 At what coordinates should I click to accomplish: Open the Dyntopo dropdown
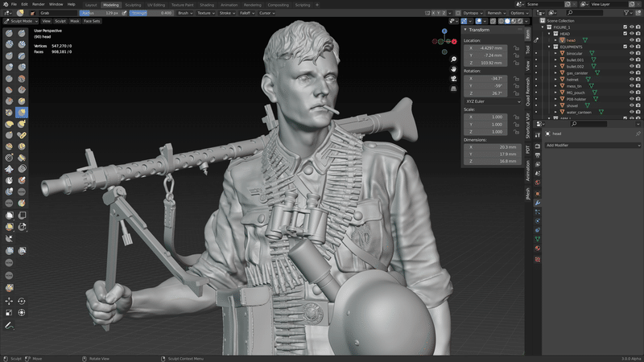tap(473, 13)
